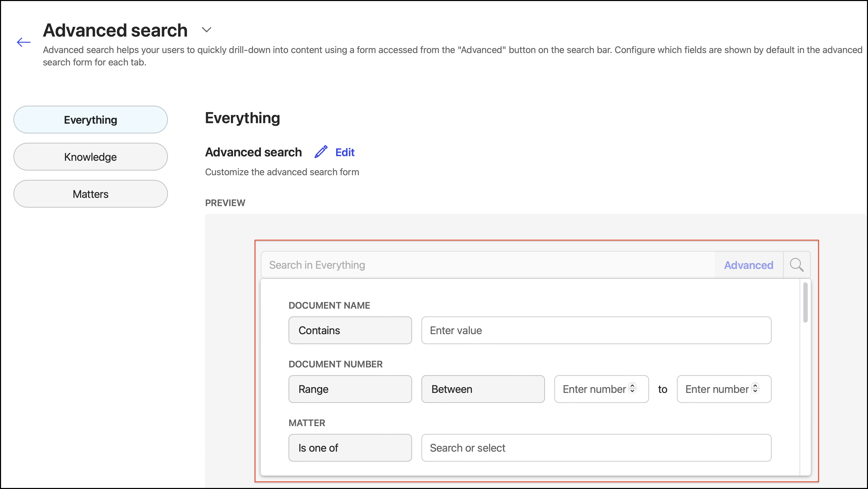Select the Everything tab
This screenshot has width=868, height=489.
[x=91, y=120]
